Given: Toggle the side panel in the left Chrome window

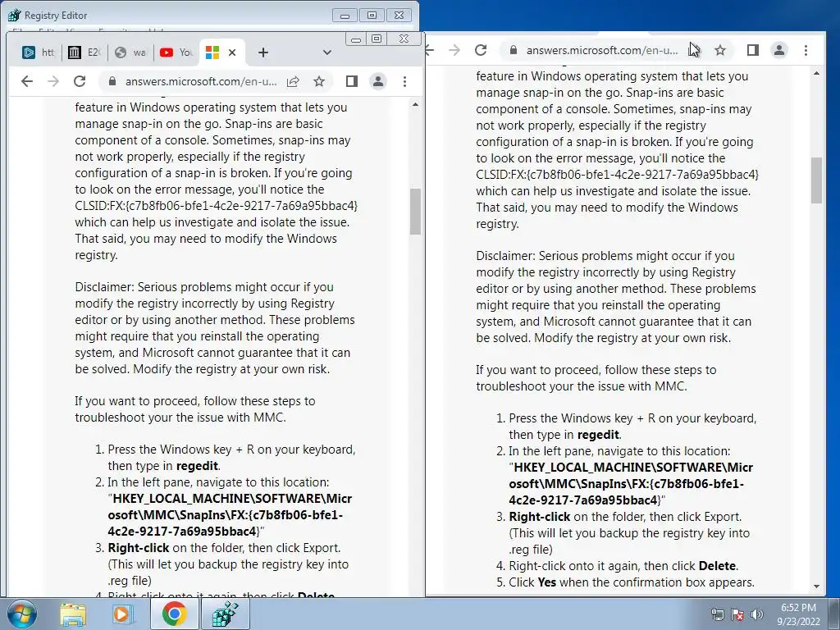Looking at the screenshot, I should coord(351,81).
